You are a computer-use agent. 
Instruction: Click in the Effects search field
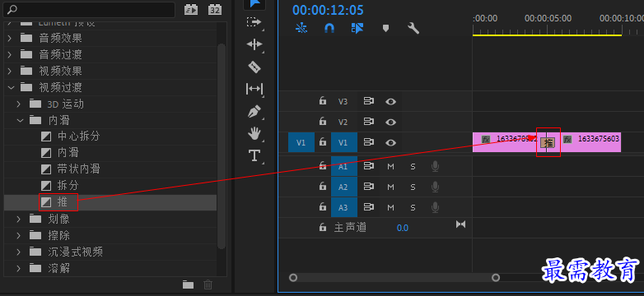point(89,9)
